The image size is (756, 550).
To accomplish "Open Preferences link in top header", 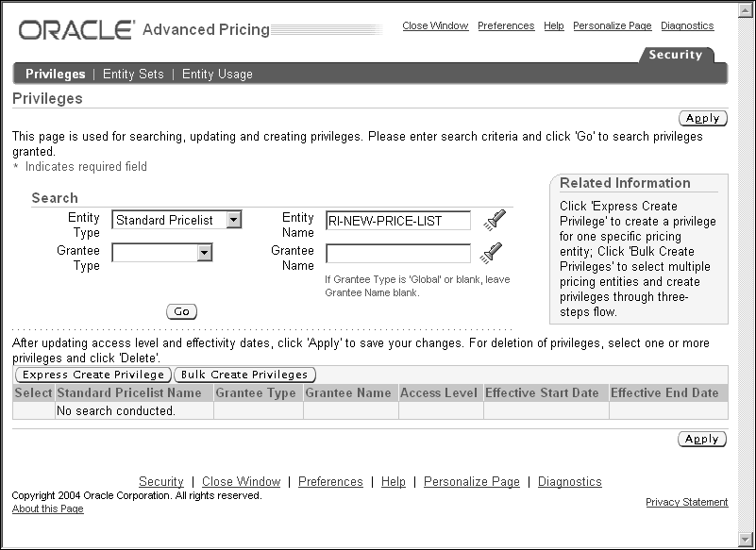I will [506, 25].
